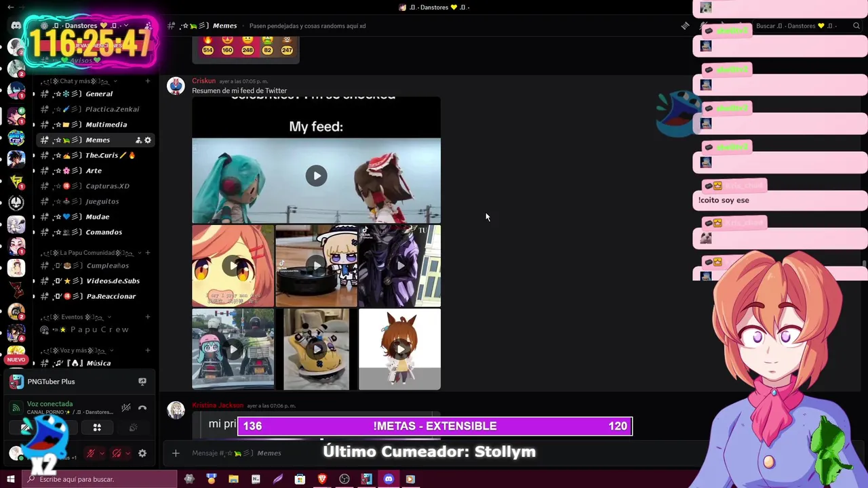Toggle reaction with count 160
The height and width of the screenshot is (488, 868).
[x=227, y=46]
